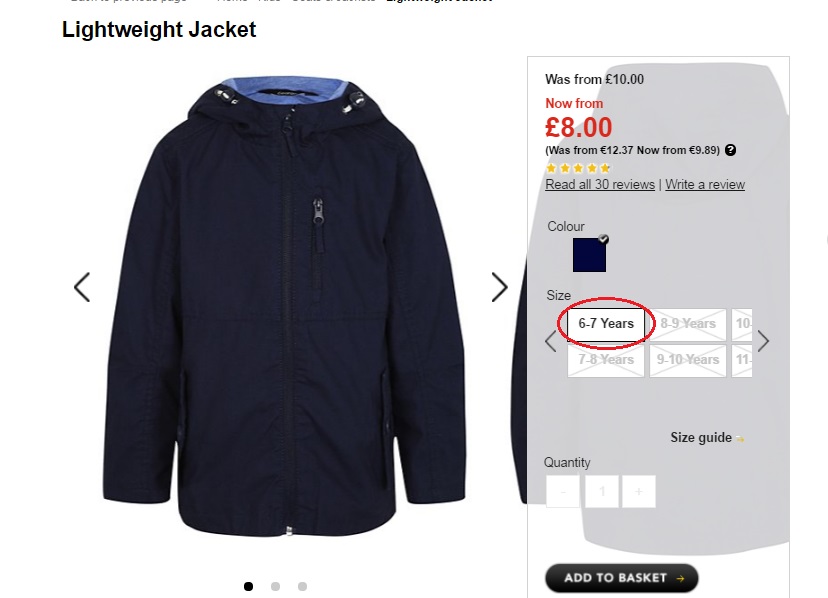828x598 pixels.
Task: Select the navy colour swatch
Action: 589,255
